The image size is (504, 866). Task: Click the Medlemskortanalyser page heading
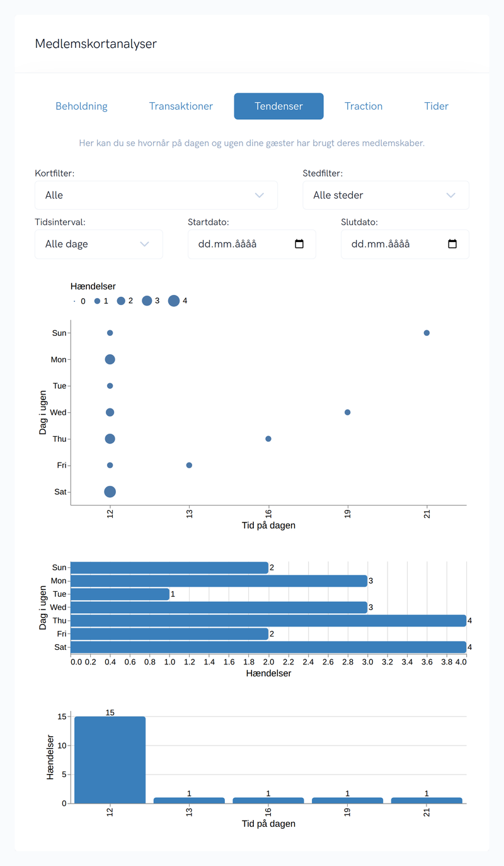96,44
